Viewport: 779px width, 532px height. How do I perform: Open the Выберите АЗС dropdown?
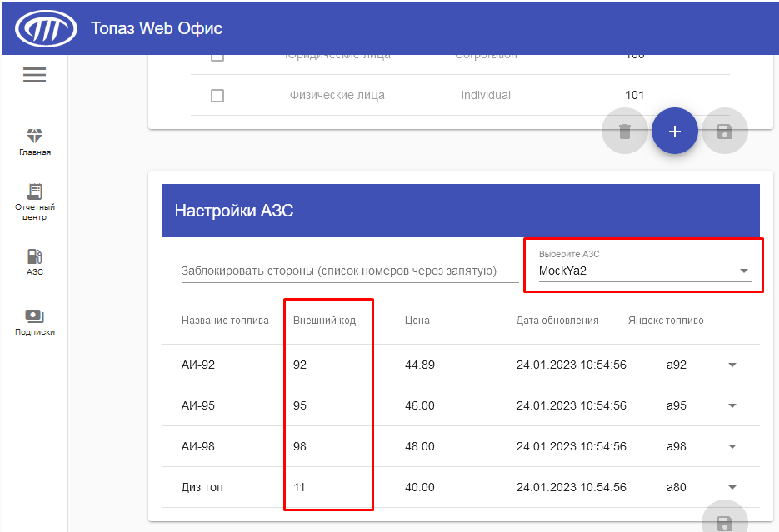tap(644, 271)
